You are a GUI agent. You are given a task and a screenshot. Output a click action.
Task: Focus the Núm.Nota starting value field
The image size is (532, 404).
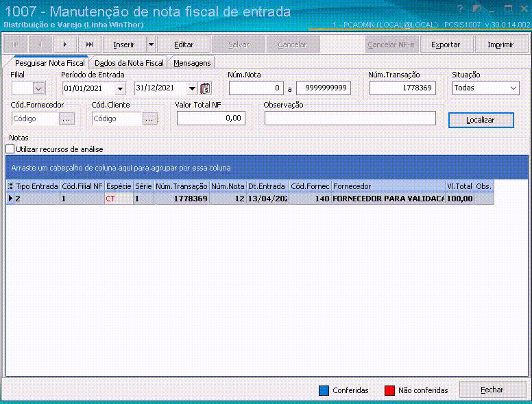[x=256, y=88]
